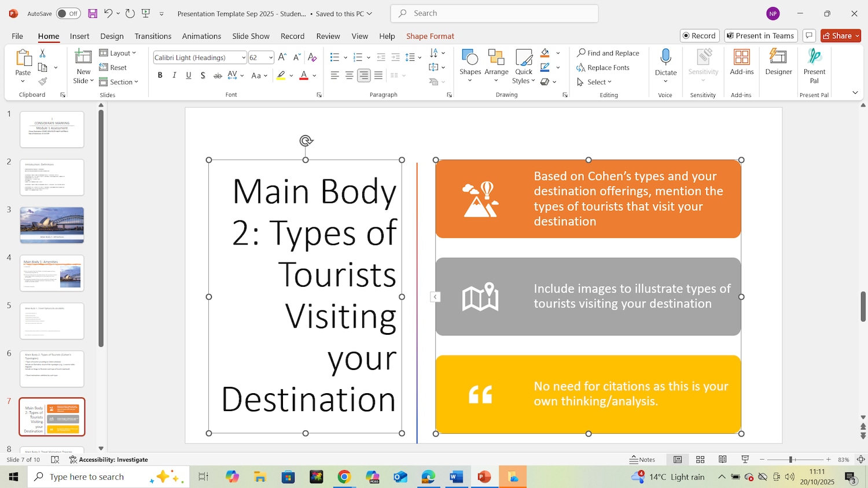Click the Save icon in title bar
The height and width of the screenshot is (488, 868).
point(93,13)
